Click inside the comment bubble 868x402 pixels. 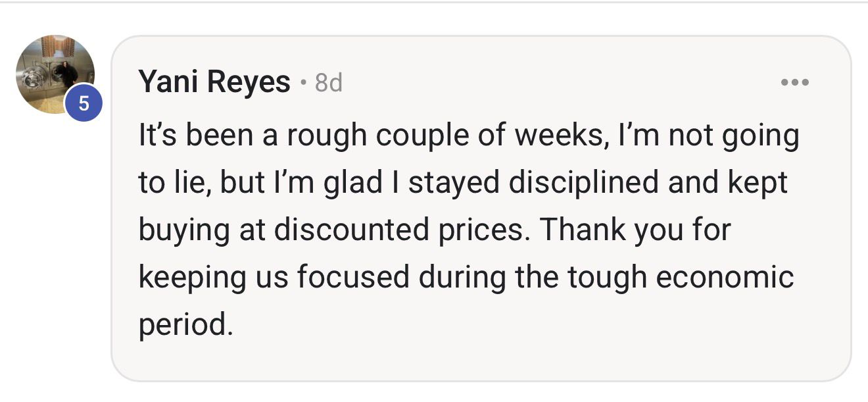pyautogui.click(x=460, y=227)
